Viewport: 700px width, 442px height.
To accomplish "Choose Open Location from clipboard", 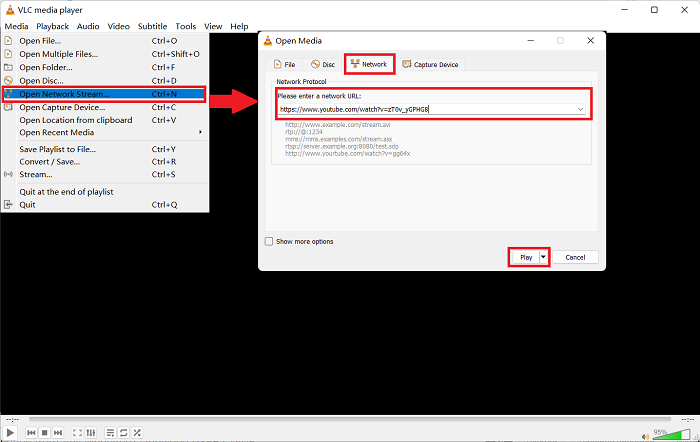I will click(x=104, y=120).
